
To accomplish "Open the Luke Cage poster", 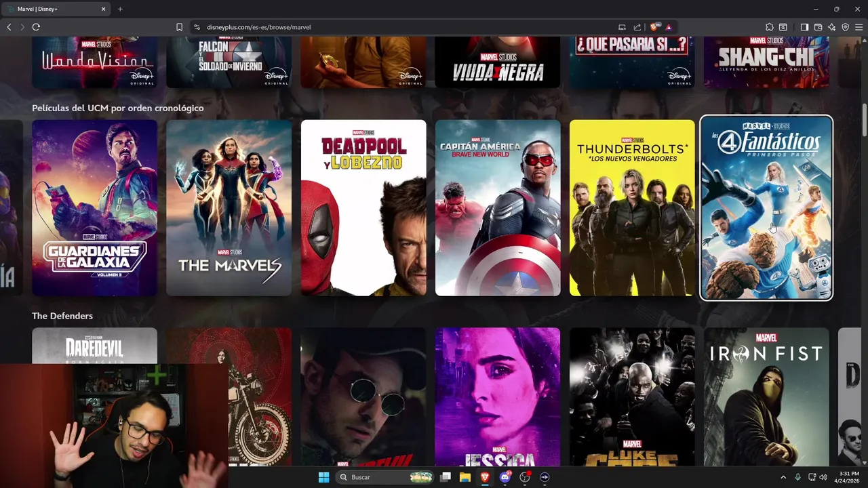I will (632, 397).
